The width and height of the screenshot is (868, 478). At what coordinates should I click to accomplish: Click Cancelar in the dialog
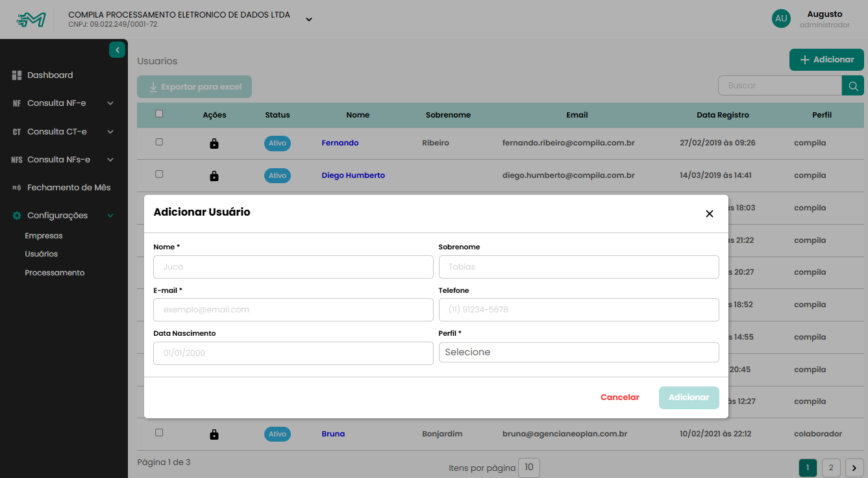pos(620,397)
